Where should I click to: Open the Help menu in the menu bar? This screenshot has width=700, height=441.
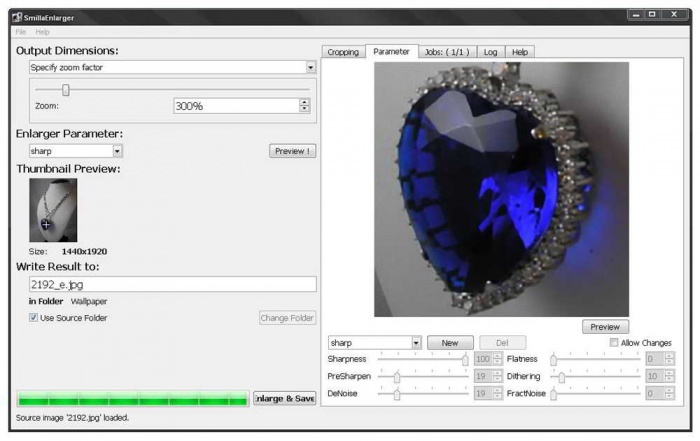[43, 32]
